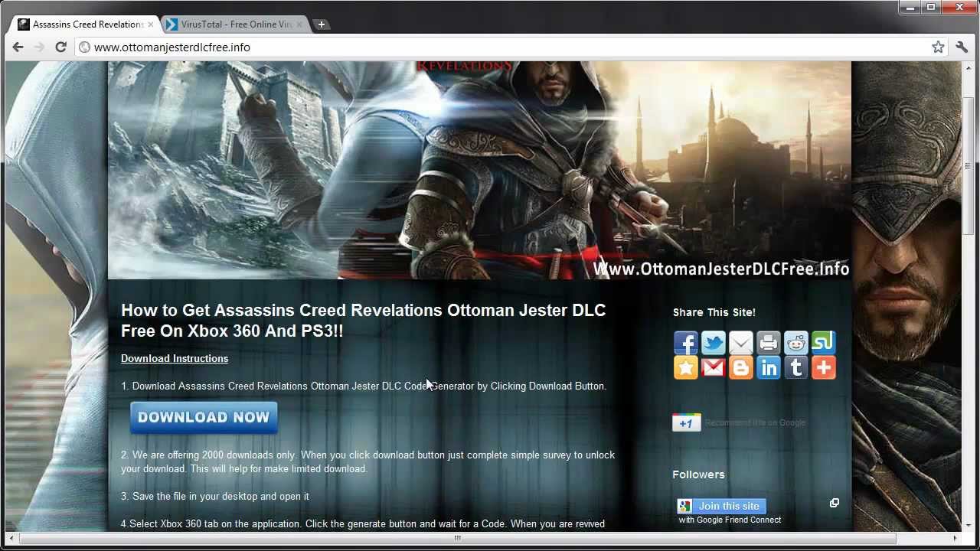Click the 'Share This Site!' heading
The height and width of the screenshot is (551, 980).
pyautogui.click(x=714, y=312)
